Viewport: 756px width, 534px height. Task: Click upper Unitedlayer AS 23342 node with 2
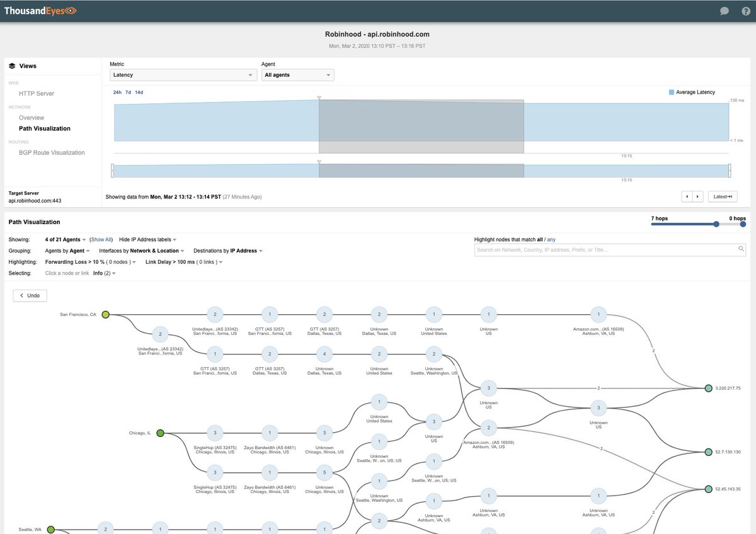click(215, 314)
